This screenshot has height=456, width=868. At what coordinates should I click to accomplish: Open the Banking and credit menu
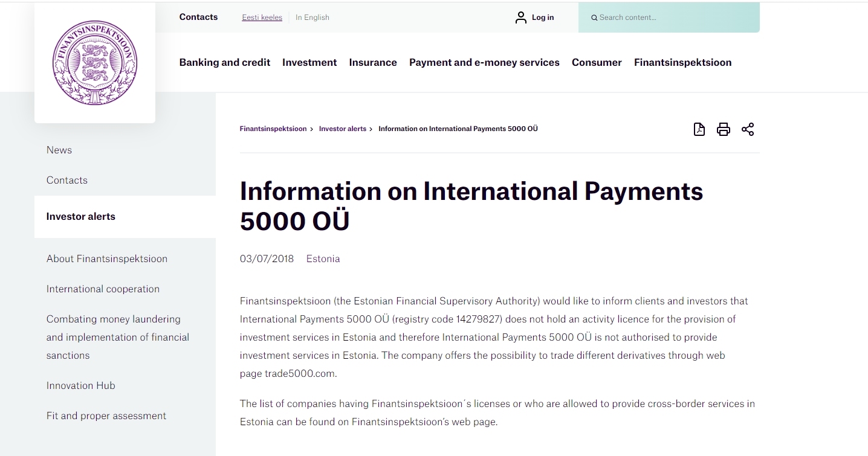coord(224,62)
